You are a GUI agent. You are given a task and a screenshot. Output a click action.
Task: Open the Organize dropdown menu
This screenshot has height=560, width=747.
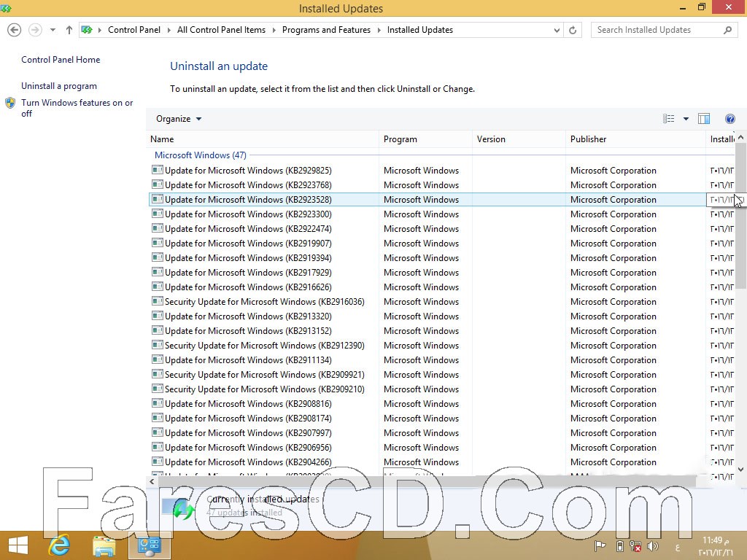[179, 119]
